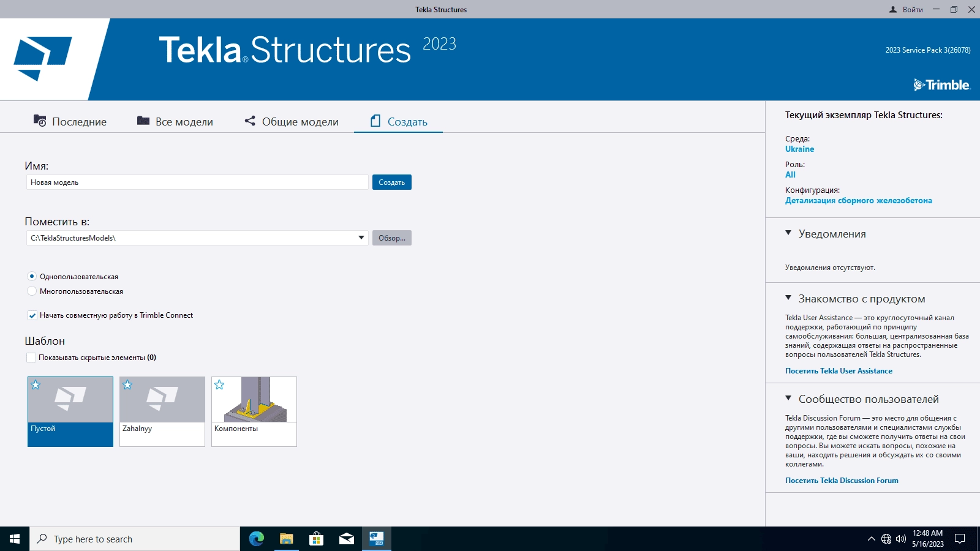Click the Войти user profile icon
The width and height of the screenshot is (980, 551).
click(x=893, y=9)
